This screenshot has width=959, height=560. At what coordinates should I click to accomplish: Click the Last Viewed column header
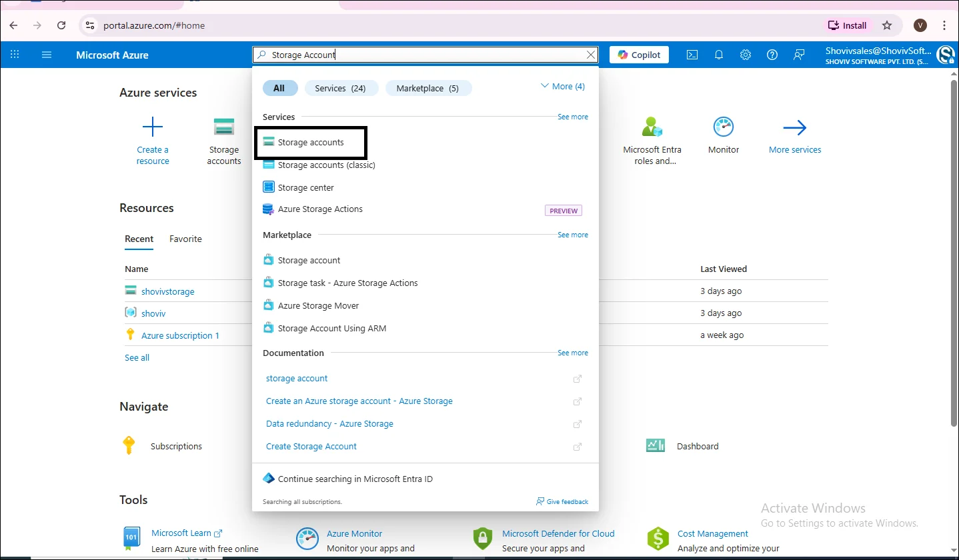[724, 269]
